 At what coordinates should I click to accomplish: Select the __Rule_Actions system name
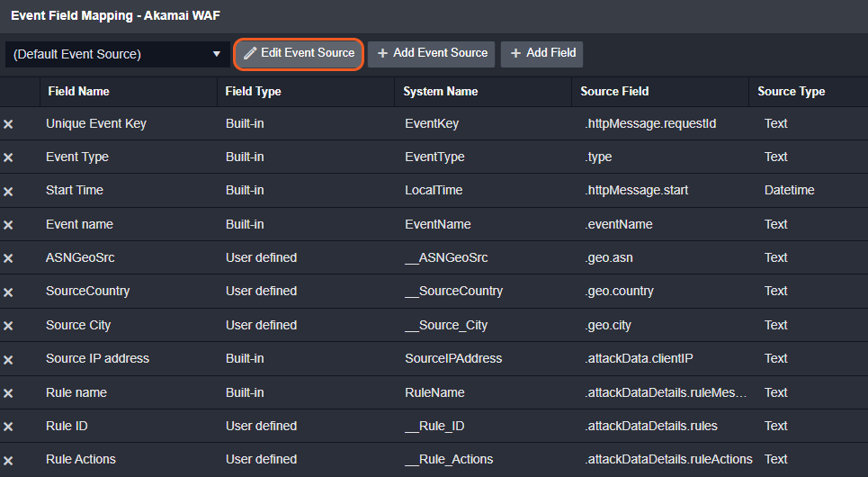(x=449, y=459)
